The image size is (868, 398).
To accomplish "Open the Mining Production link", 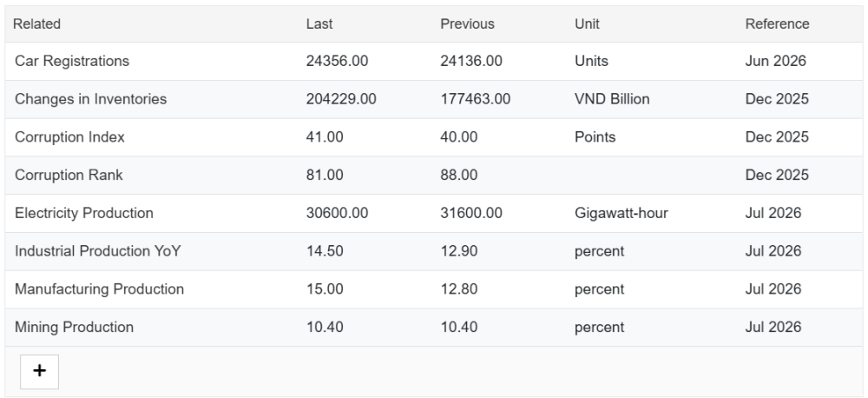I will 74,328.
